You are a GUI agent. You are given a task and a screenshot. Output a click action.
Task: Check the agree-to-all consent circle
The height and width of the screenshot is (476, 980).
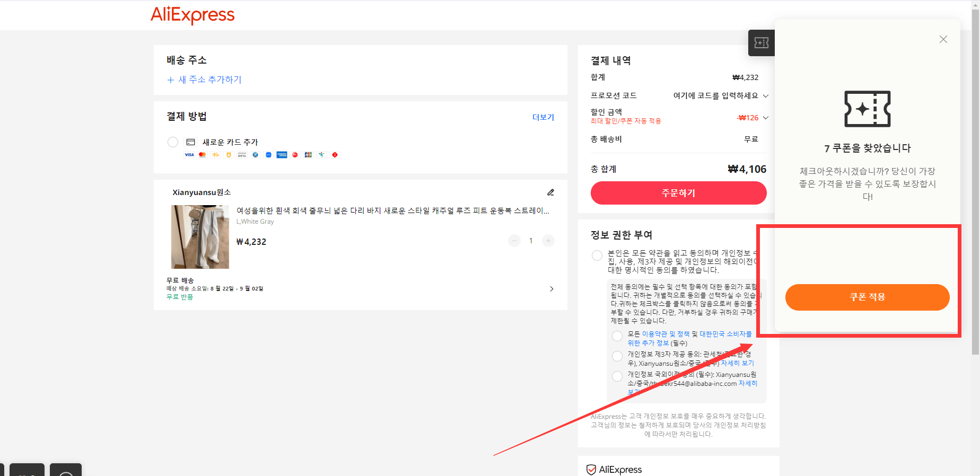click(597, 255)
